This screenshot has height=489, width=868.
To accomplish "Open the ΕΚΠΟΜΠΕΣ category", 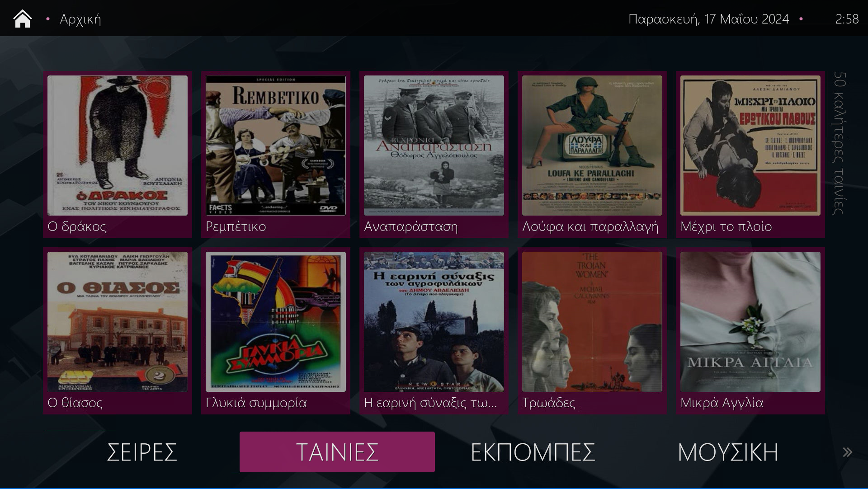I will point(533,452).
